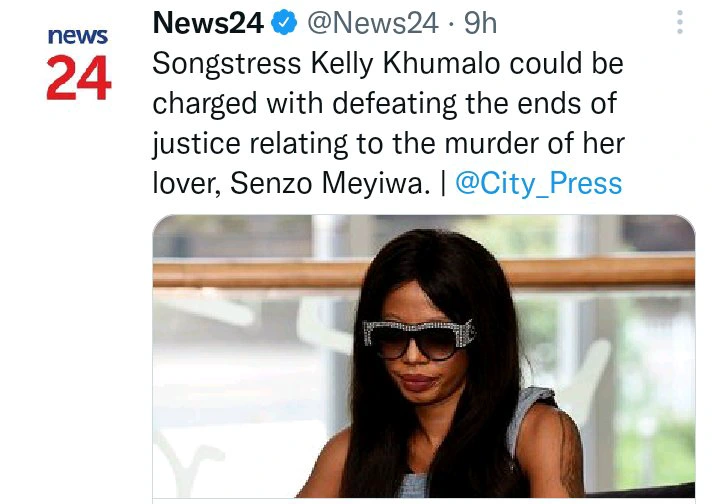
Task: Open the News24 profile avatar logo
Action: pos(79,63)
